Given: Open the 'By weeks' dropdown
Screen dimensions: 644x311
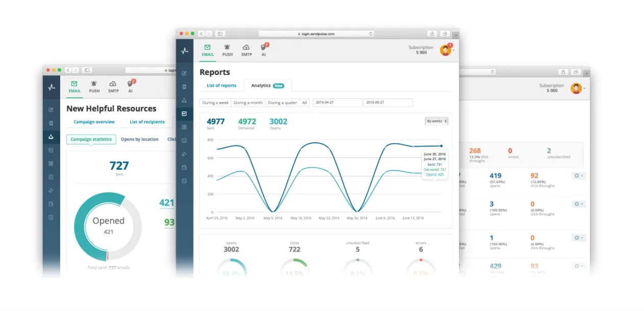Looking at the screenshot, I should pos(436,121).
